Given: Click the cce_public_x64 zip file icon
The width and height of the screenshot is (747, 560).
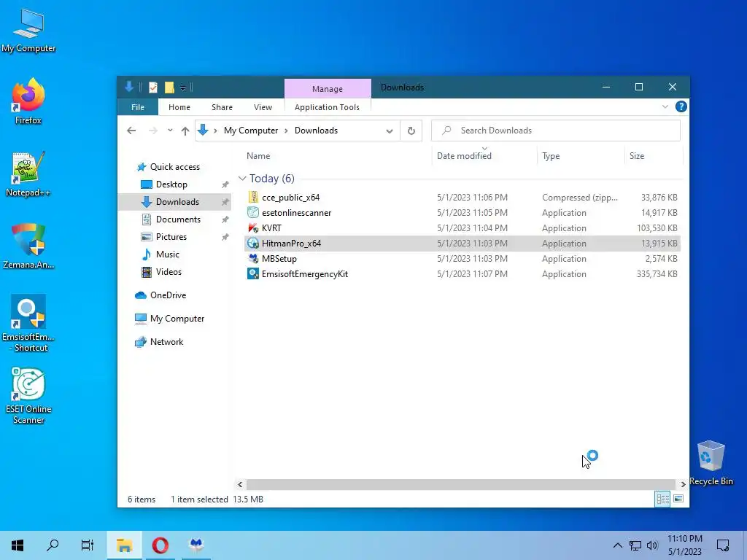Looking at the screenshot, I should point(253,197).
